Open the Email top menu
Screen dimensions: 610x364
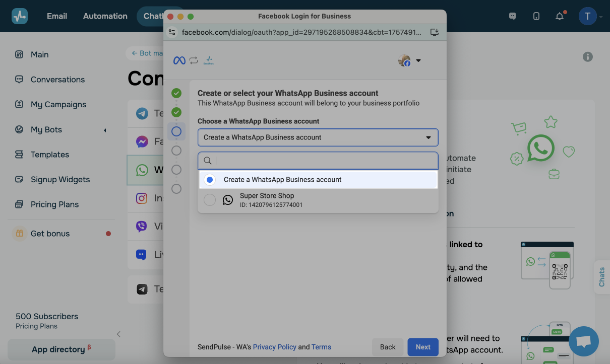pyautogui.click(x=57, y=16)
